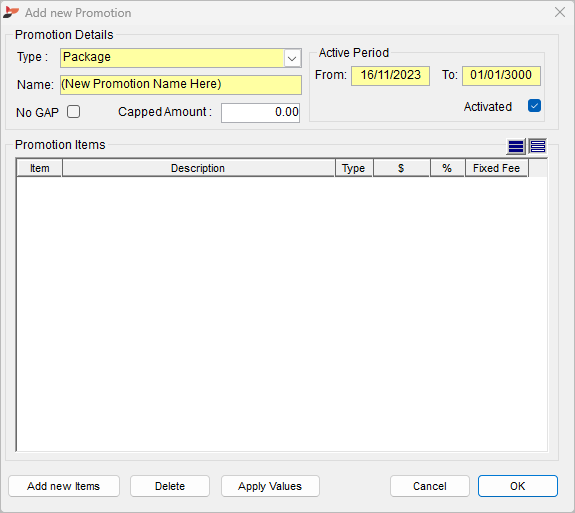
Task: Focus the promotion Name text field
Action: [x=181, y=85]
